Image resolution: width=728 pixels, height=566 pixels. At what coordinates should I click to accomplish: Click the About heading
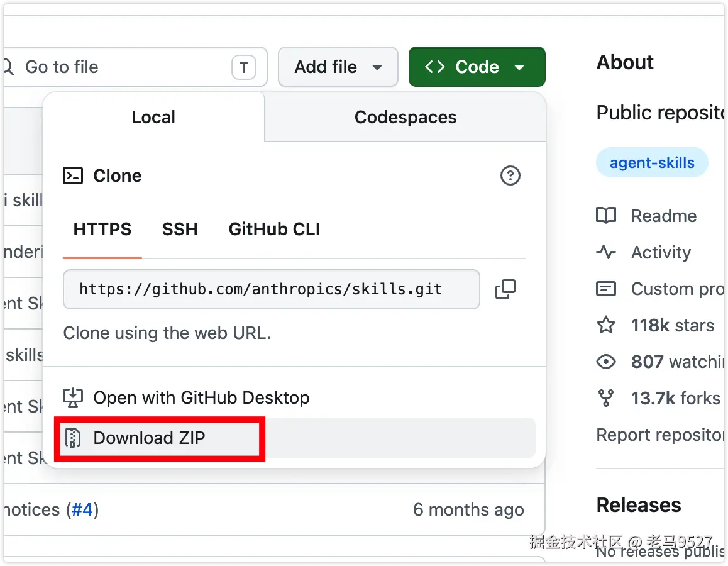coord(625,62)
